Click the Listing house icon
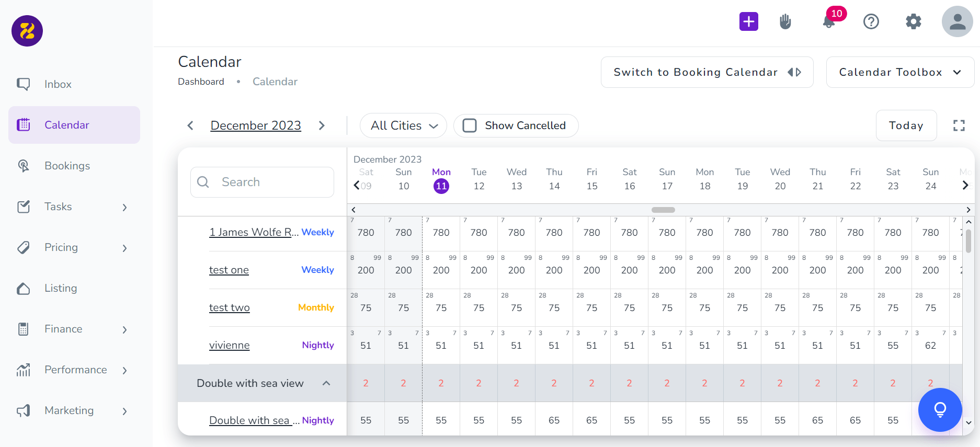The image size is (980, 447). click(x=24, y=288)
